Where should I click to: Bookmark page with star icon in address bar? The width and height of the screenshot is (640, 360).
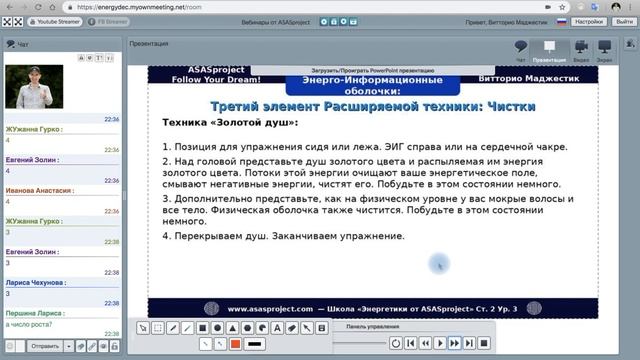click(562, 7)
